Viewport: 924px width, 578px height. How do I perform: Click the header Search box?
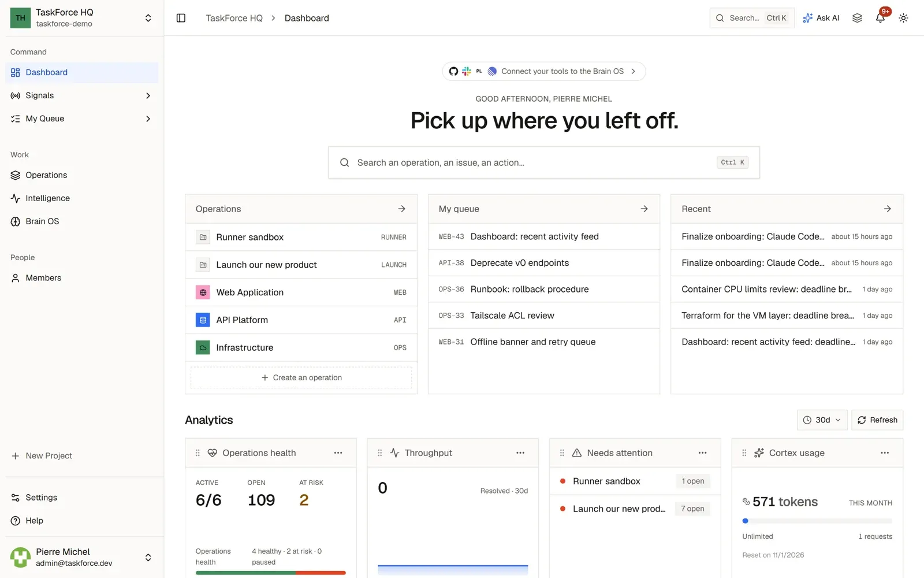(752, 18)
